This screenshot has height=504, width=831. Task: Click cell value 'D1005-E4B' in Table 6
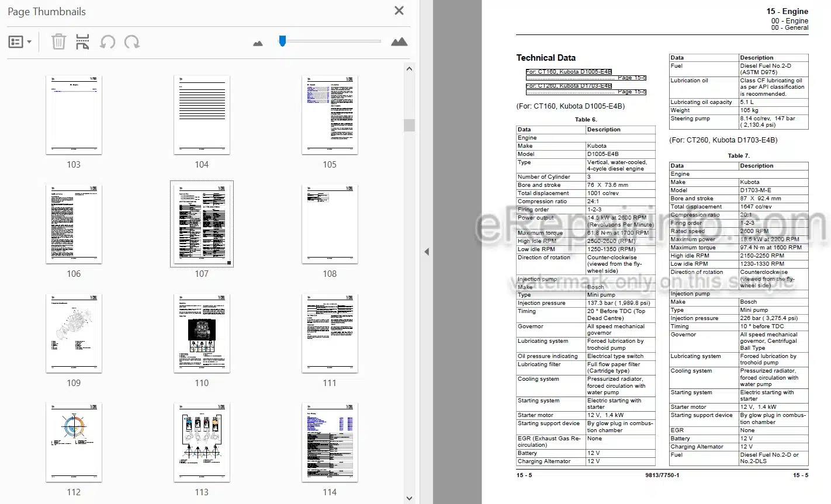[x=603, y=154]
